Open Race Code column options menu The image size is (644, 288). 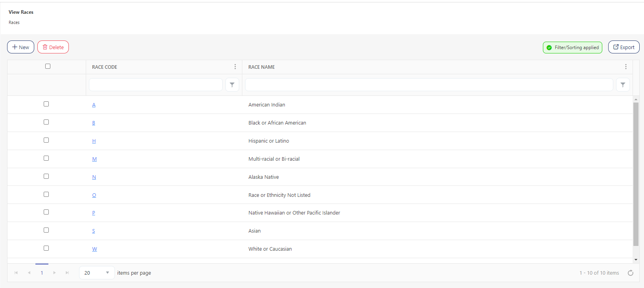[x=235, y=67]
